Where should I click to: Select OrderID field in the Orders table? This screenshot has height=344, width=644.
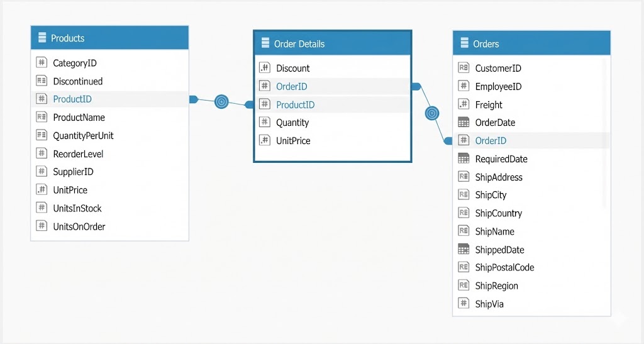coord(491,141)
